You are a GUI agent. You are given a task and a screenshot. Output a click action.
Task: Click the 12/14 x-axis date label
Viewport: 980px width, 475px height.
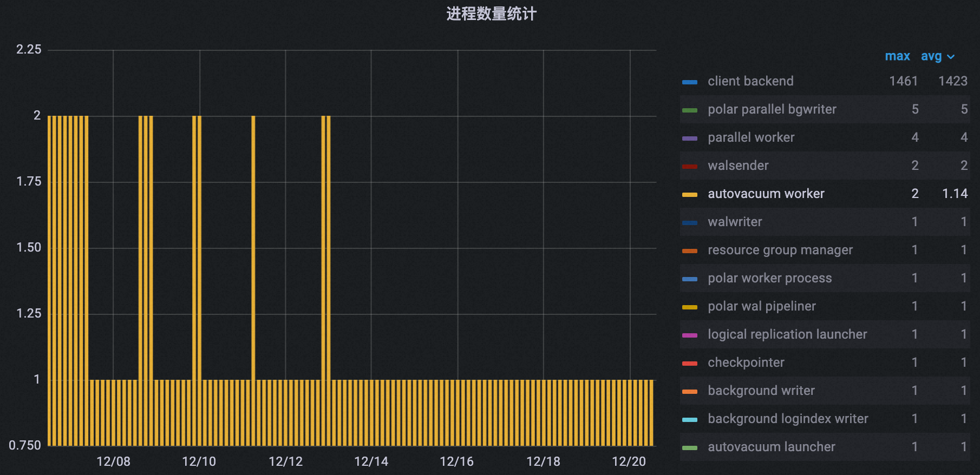pos(371,461)
